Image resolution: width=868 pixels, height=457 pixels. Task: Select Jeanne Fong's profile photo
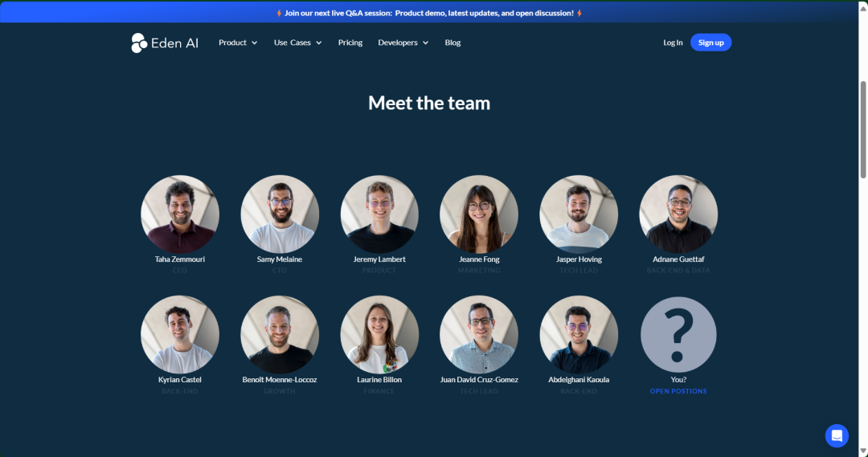479,214
